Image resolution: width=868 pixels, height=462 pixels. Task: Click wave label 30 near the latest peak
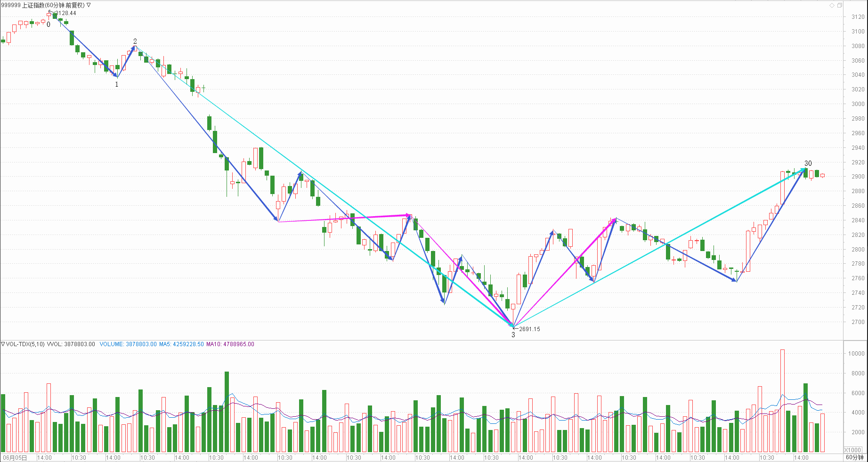point(808,163)
